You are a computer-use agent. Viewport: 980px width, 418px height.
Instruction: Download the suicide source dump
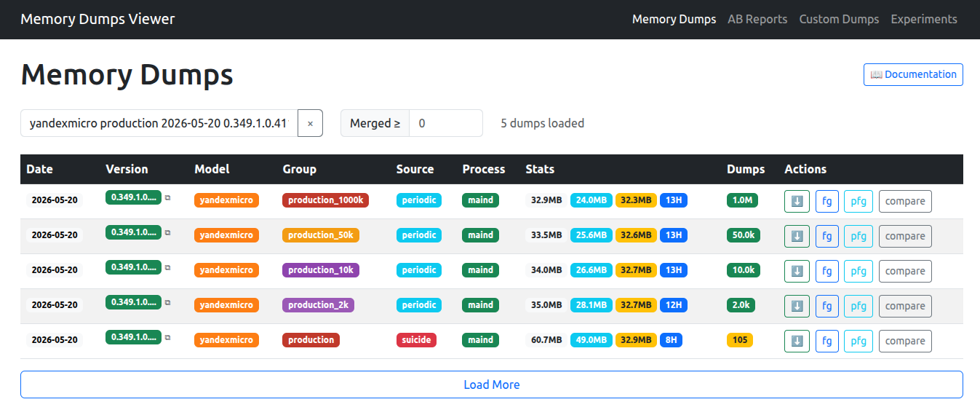coord(797,341)
